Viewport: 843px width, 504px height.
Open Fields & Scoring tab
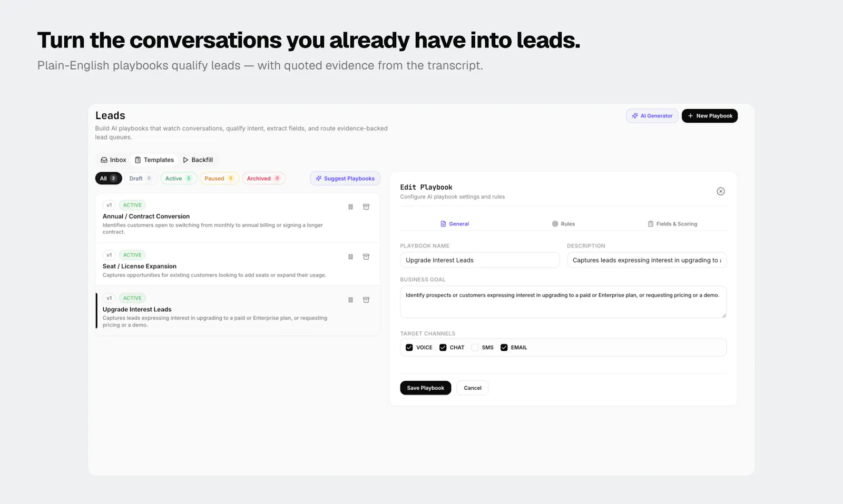pos(672,224)
